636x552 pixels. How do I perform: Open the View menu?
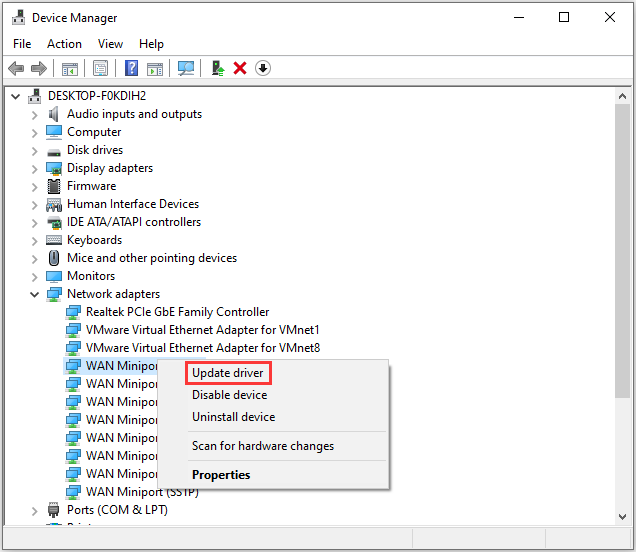pyautogui.click(x=110, y=44)
